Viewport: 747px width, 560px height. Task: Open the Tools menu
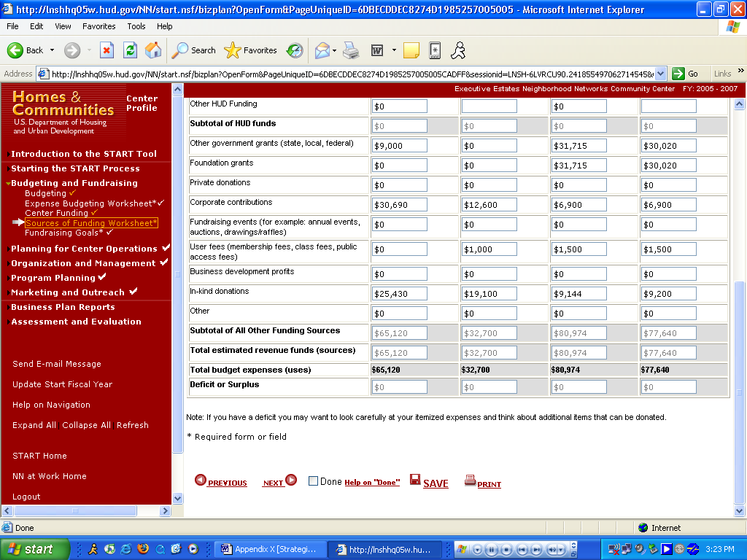136,26
